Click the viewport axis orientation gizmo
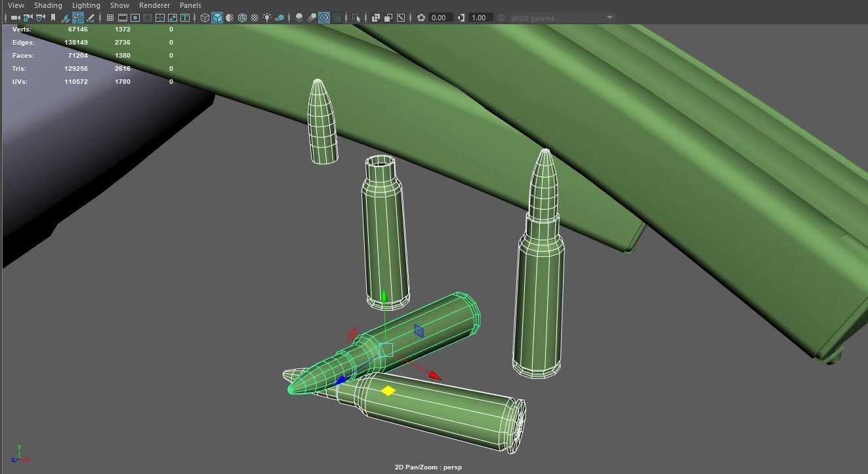 click(x=20, y=454)
